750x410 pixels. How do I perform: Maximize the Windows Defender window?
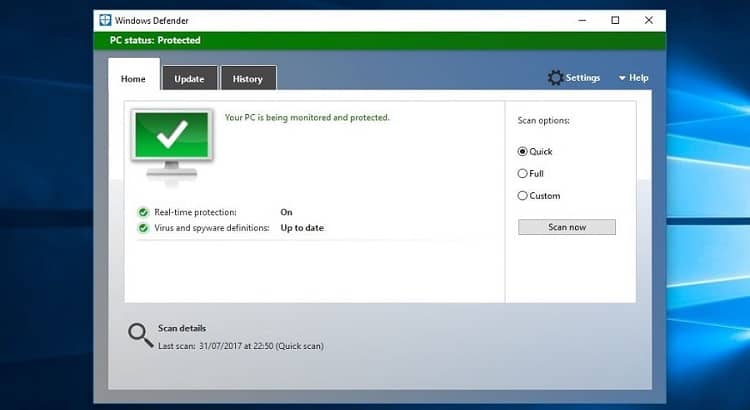pyautogui.click(x=616, y=20)
